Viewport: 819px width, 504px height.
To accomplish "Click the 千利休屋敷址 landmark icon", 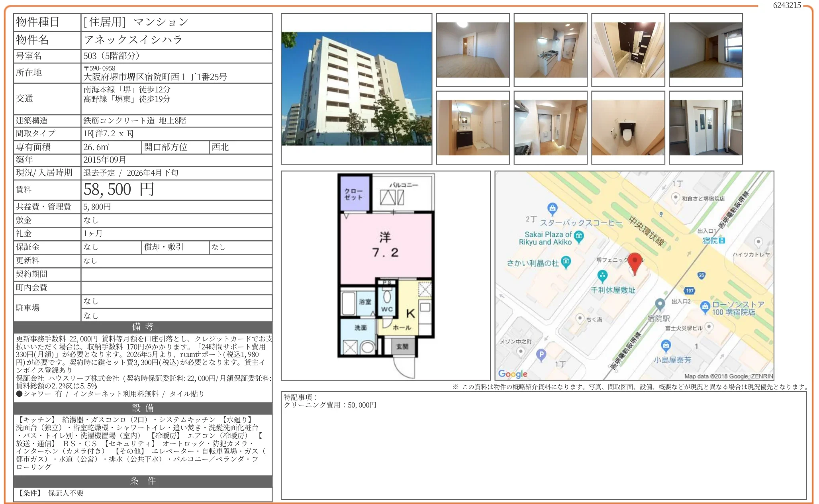I will [x=602, y=275].
